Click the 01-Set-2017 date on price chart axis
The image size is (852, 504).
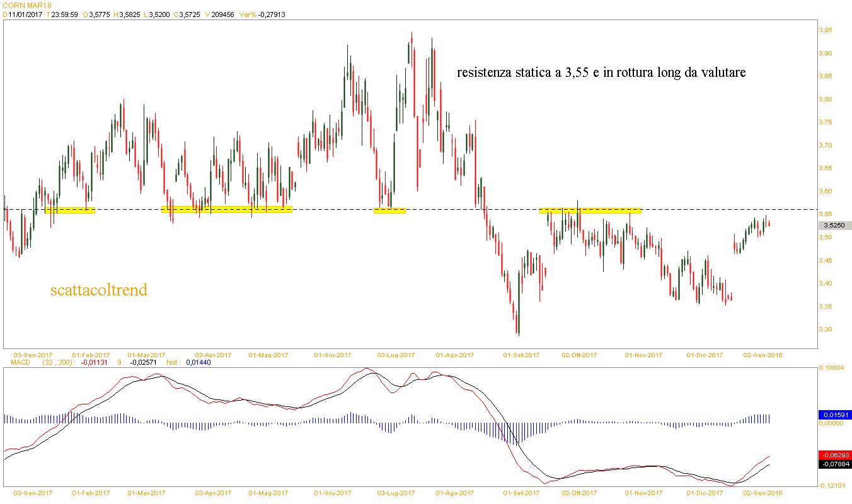(521, 355)
